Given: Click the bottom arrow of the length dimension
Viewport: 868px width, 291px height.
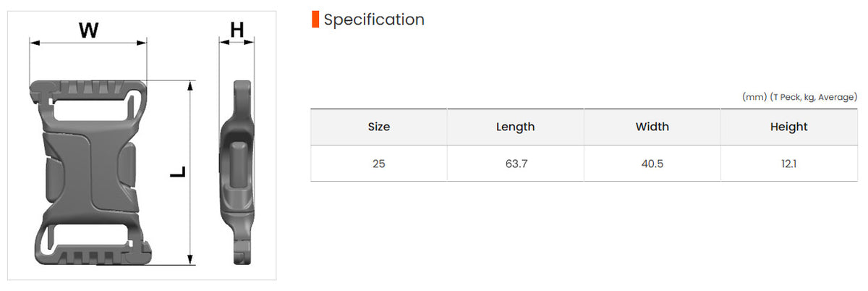Looking at the screenshot, I should coord(191,258).
